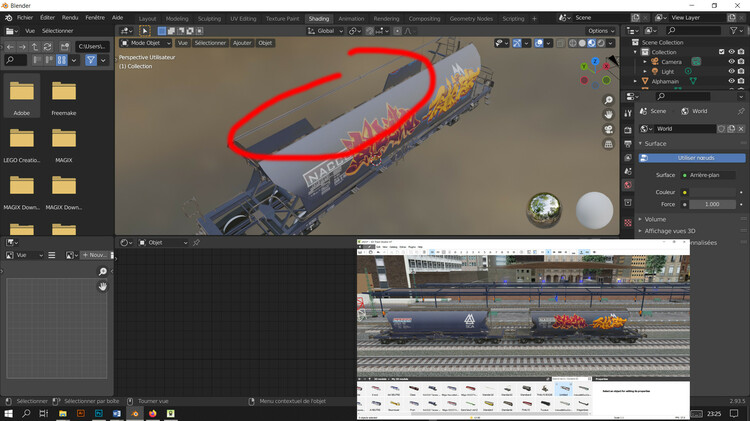This screenshot has width=750, height=421.
Task: Toggle camera view gizmo in viewport
Action: (x=608, y=129)
